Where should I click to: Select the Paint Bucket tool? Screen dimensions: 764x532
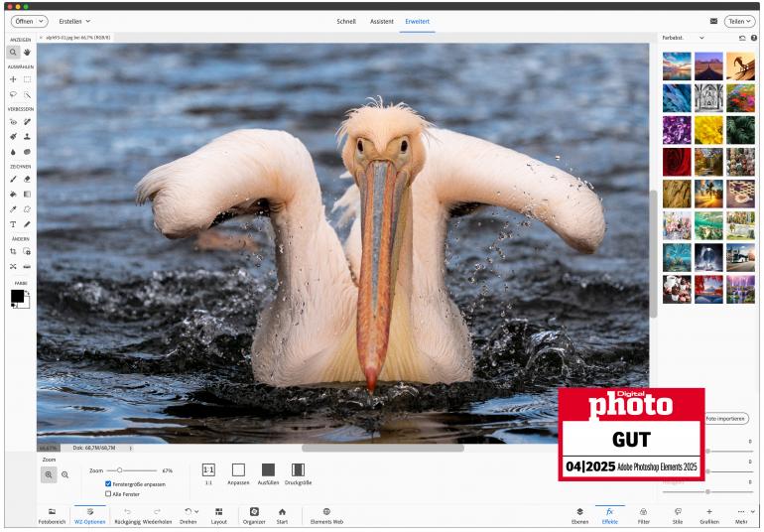pos(13,195)
